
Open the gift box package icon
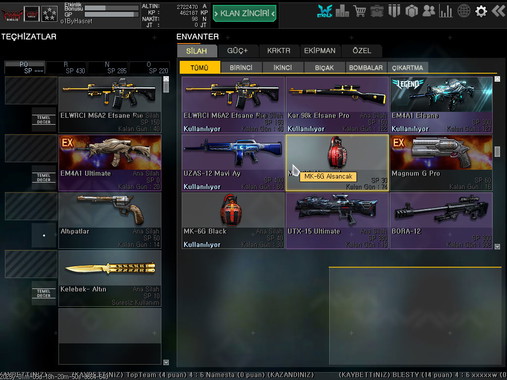tap(411, 11)
